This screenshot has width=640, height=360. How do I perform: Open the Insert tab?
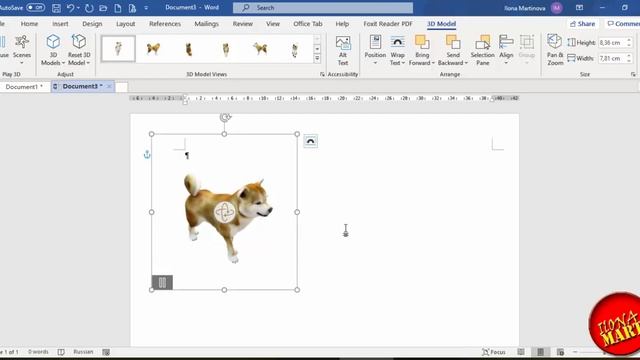point(60,24)
